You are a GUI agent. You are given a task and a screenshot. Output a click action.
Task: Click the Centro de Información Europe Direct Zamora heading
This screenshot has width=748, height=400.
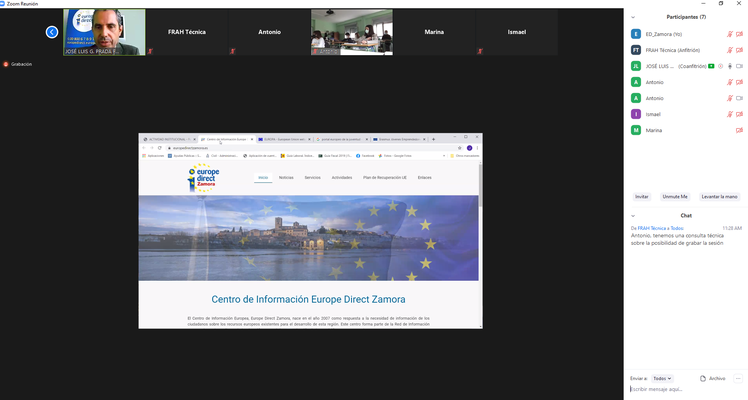tap(309, 299)
